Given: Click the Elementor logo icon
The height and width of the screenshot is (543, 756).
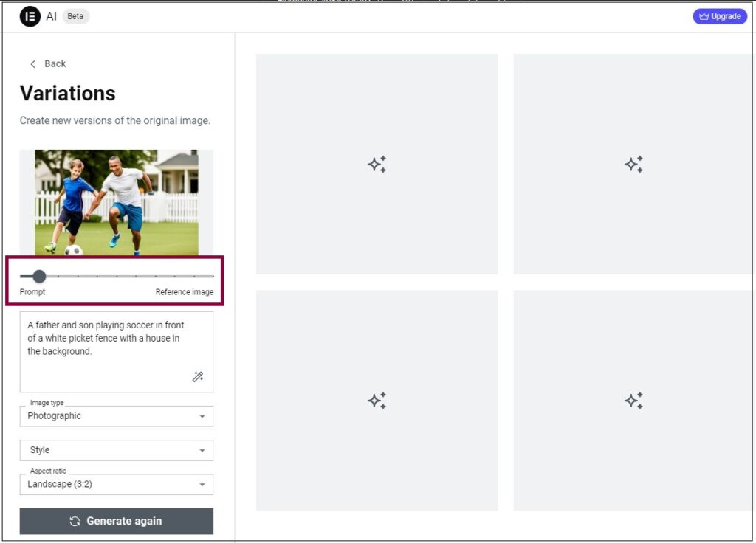Looking at the screenshot, I should tap(30, 16).
